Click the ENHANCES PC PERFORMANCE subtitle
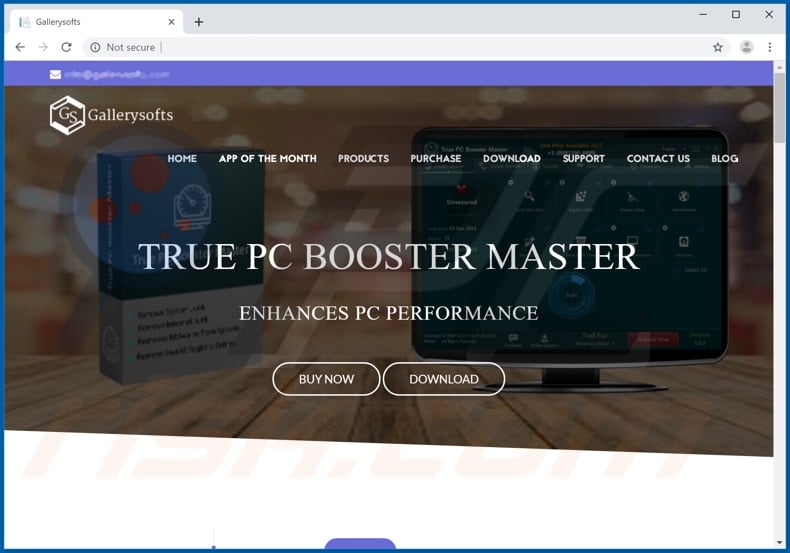The image size is (790, 553). (388, 313)
